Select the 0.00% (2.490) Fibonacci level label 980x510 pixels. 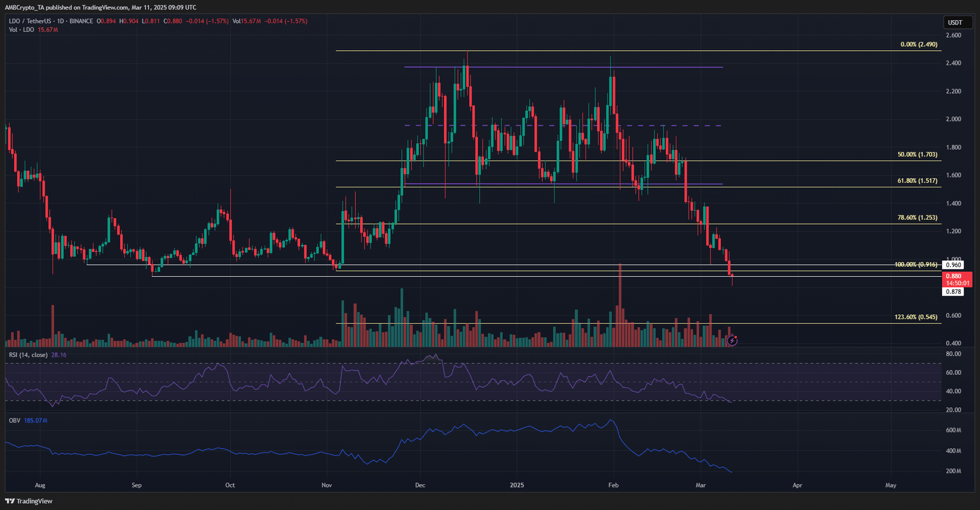918,45
